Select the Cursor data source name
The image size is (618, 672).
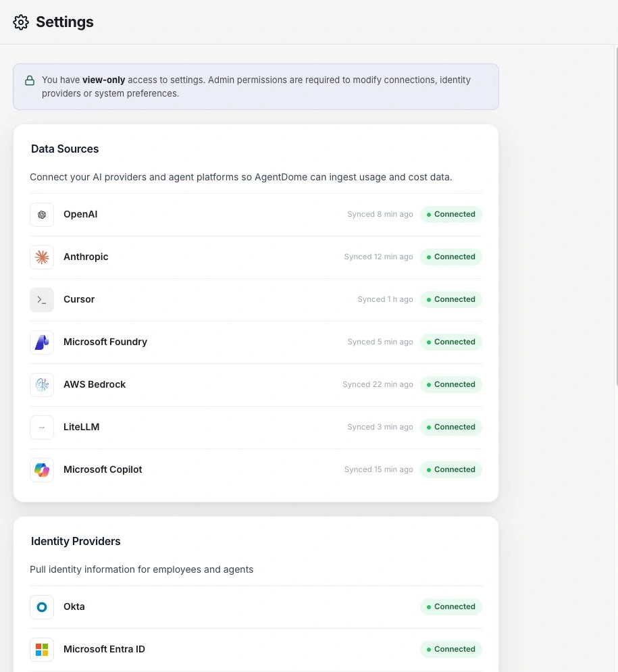79,299
